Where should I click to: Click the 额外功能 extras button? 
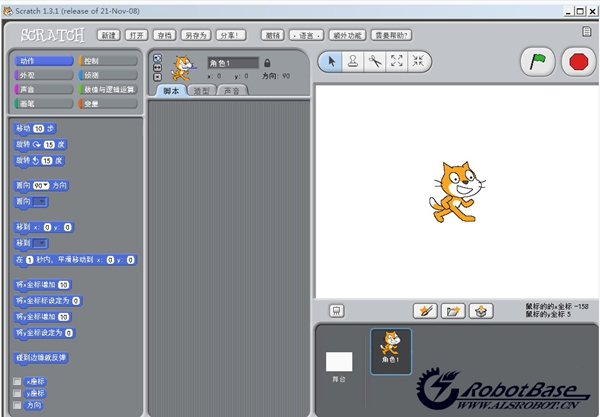[347, 36]
